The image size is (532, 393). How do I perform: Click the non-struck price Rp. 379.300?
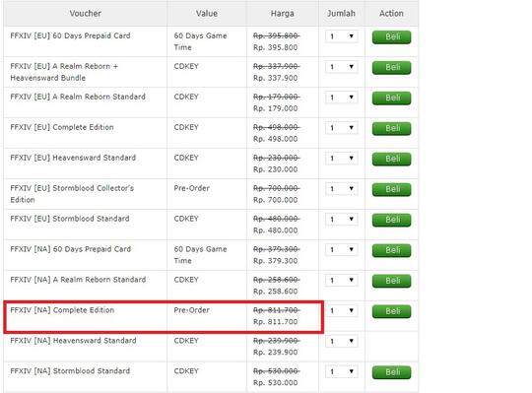tap(276, 261)
